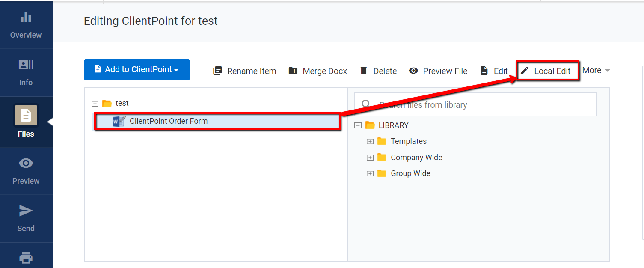Open the Add to ClientPoint dropdown

coord(137,70)
